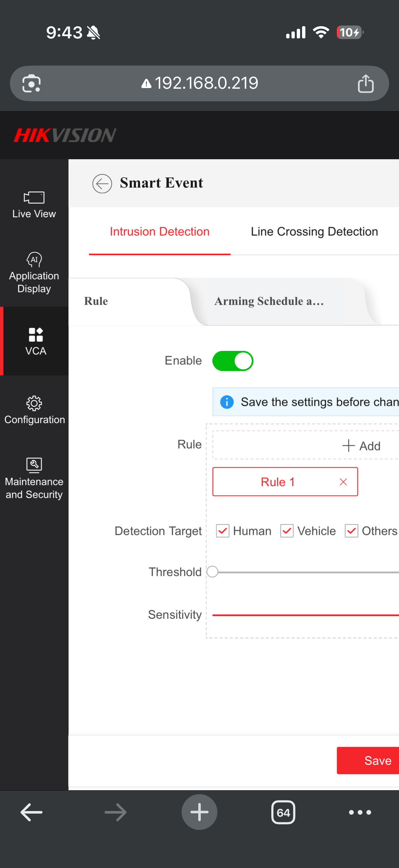
Task: Select the VCA sidebar item
Action: 35,341
